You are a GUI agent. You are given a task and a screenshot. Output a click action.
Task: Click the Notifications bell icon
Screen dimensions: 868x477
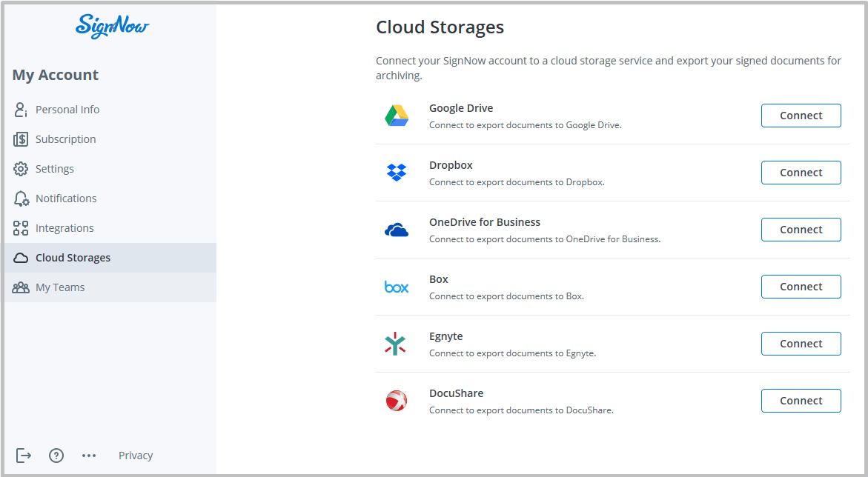21,199
